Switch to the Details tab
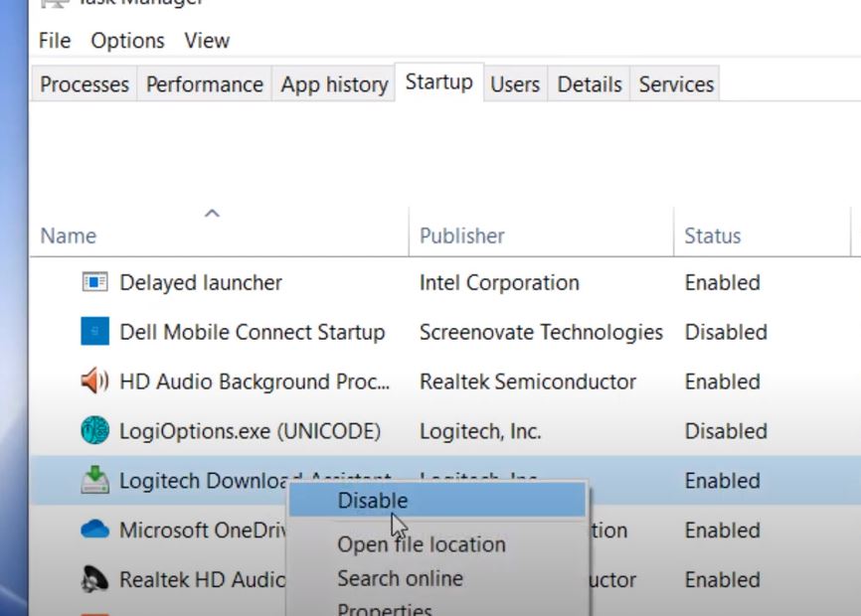861x616 pixels. click(590, 84)
